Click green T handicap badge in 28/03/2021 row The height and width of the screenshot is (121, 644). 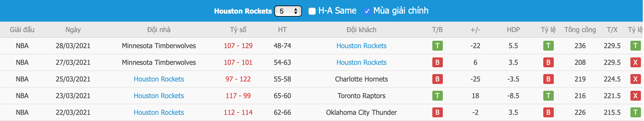(548, 46)
